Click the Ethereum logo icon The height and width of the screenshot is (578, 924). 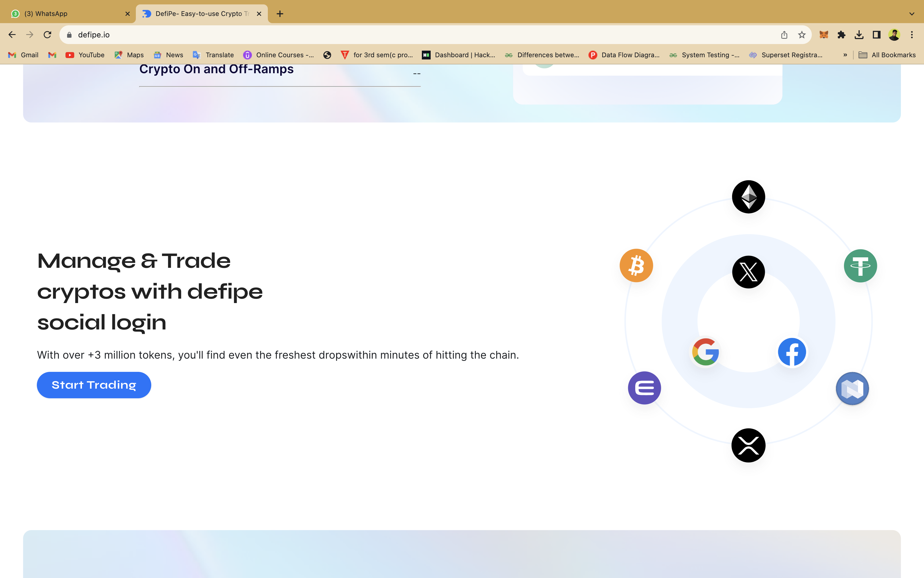[x=748, y=197]
